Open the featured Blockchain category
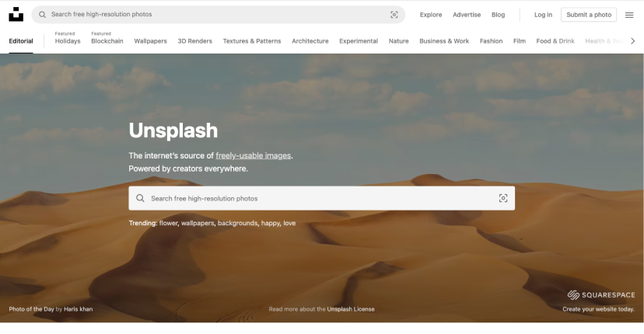The image size is (644, 334). (x=107, y=41)
